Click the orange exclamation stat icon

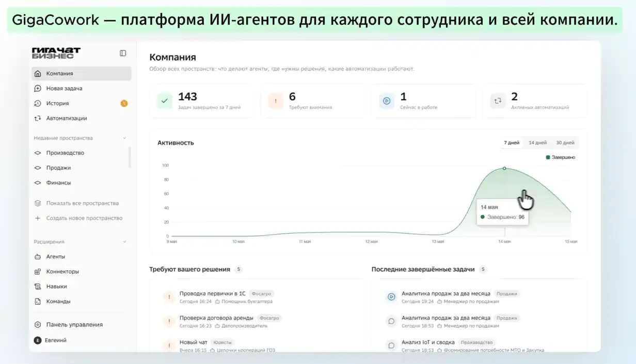pyautogui.click(x=276, y=101)
